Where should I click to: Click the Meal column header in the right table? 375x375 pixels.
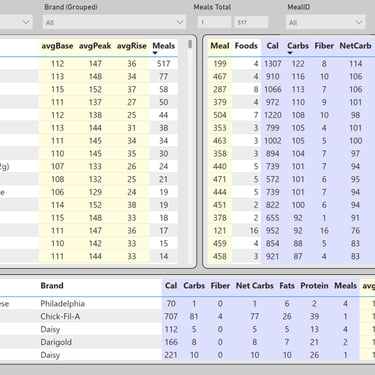220,46
